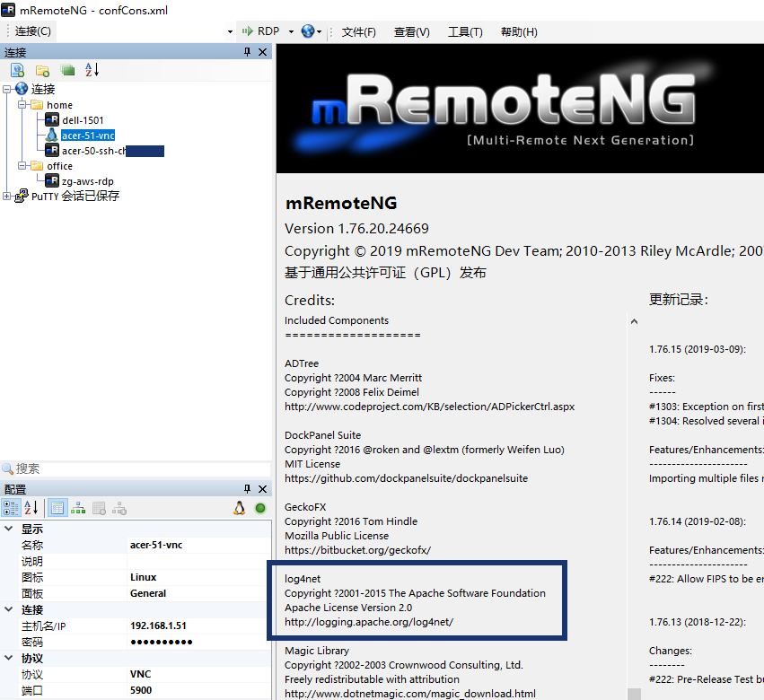The image size is (764, 700).
Task: Select the office folder in the tree
Action: [59, 166]
